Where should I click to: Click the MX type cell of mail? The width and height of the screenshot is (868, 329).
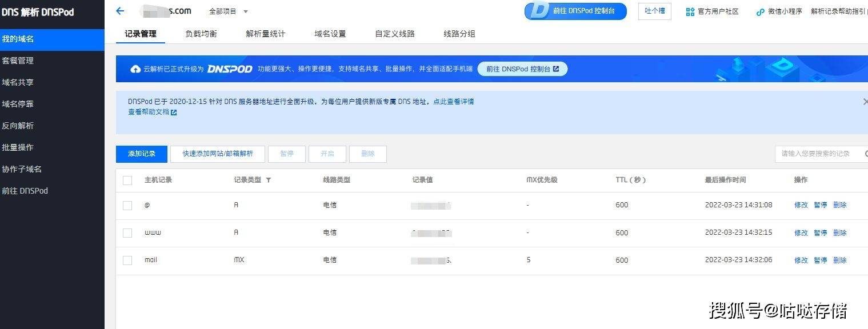239,260
